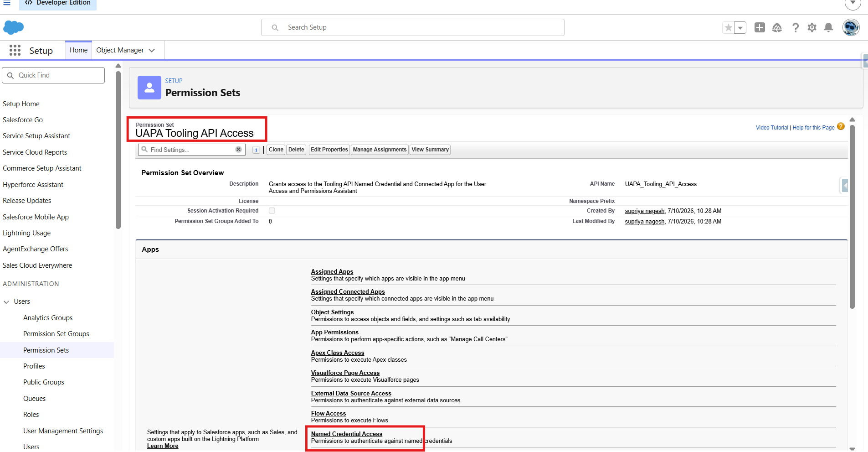868x452 pixels.
Task: Open Flow Access link
Action: (x=329, y=414)
